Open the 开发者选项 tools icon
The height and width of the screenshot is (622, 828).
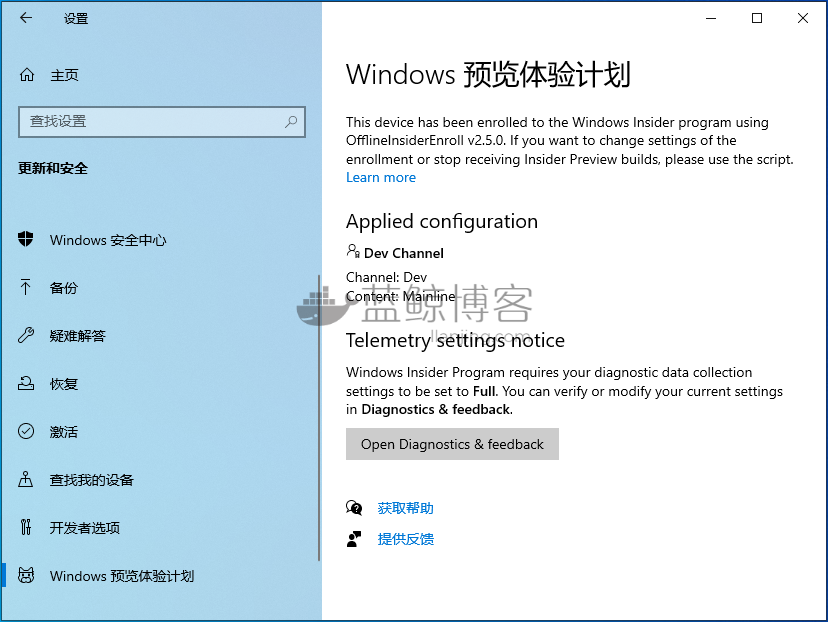pyautogui.click(x=25, y=527)
